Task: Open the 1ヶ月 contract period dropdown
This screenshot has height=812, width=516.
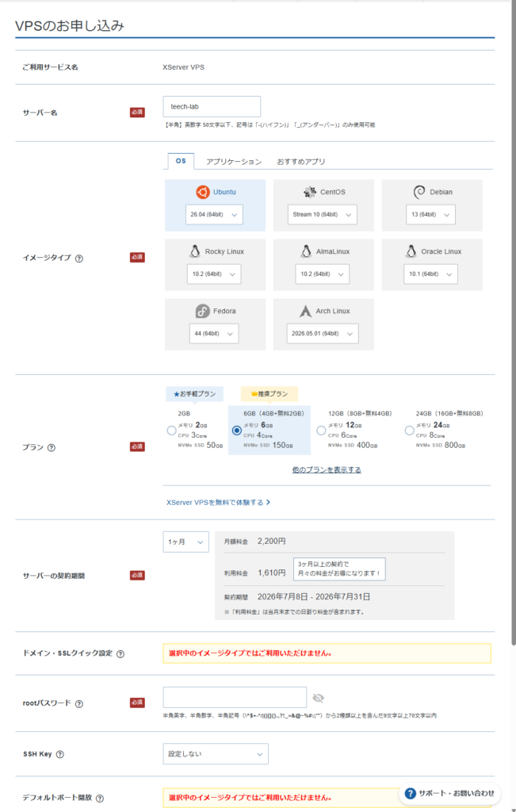Action: tap(185, 542)
